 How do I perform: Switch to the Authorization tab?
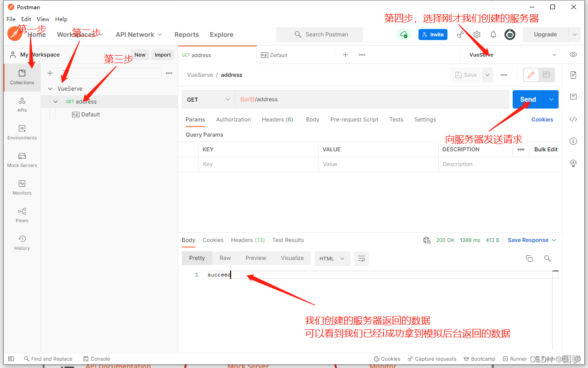click(x=233, y=120)
